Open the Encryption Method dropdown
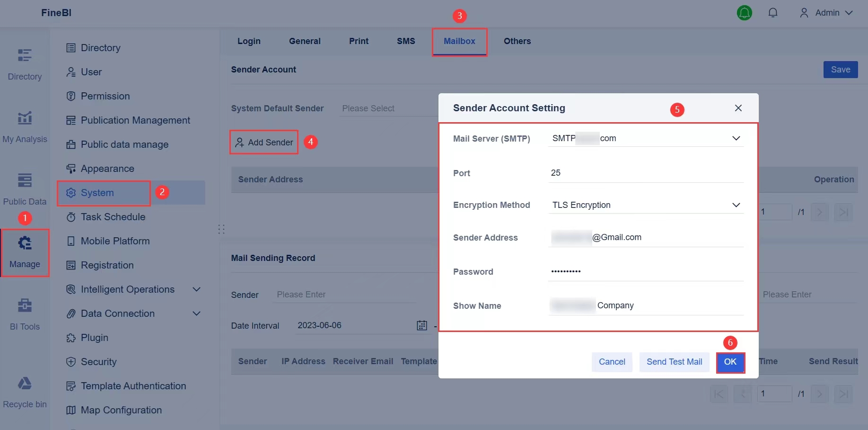Image resolution: width=868 pixels, height=430 pixels. coord(736,205)
